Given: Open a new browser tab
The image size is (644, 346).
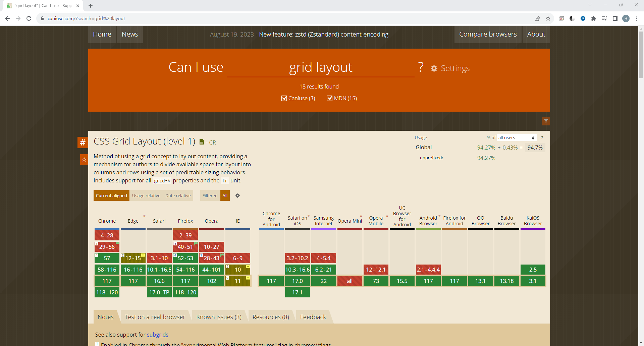Looking at the screenshot, I should point(91,5).
